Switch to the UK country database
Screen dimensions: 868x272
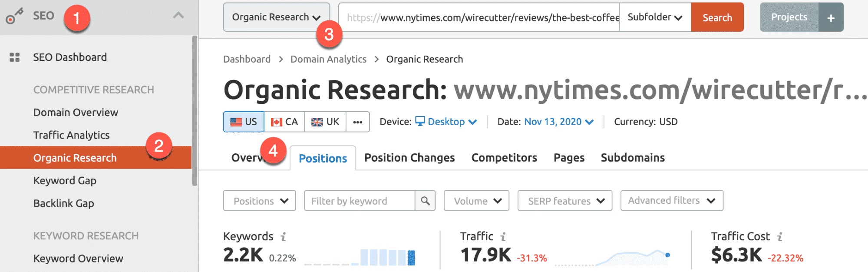[325, 122]
